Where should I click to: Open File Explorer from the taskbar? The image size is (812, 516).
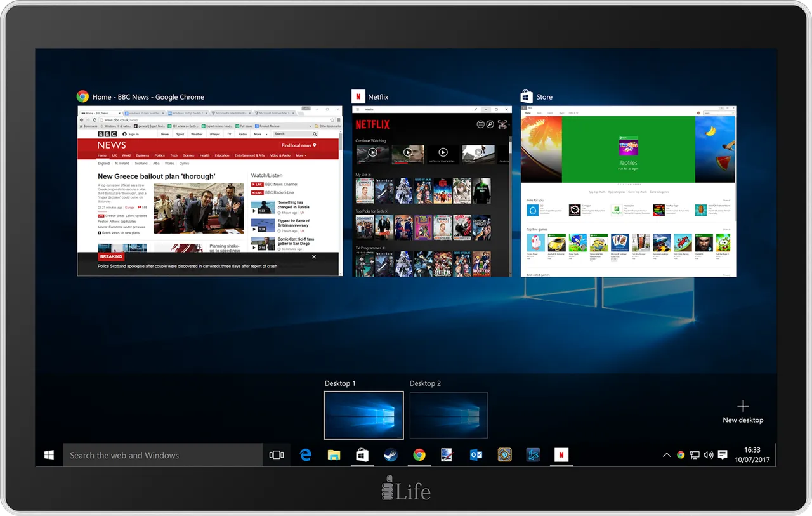coord(334,454)
